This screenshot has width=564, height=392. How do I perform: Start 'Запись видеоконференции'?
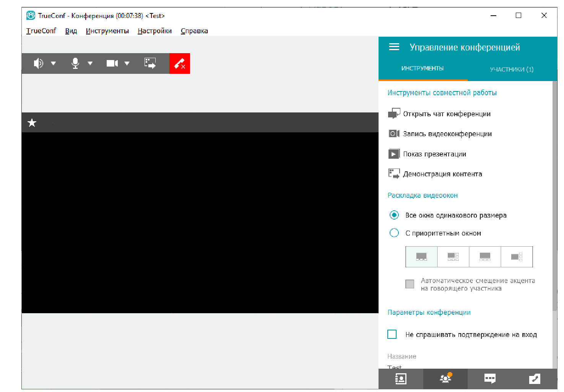tap(447, 134)
